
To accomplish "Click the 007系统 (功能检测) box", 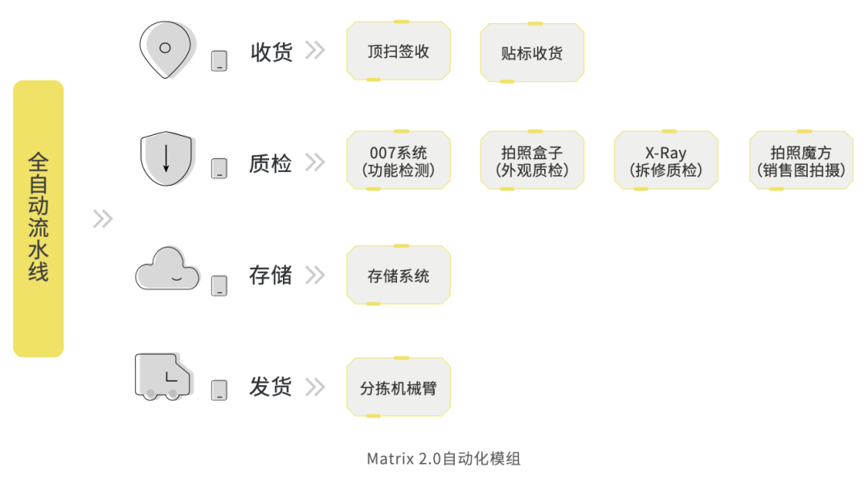I will click(x=399, y=161).
